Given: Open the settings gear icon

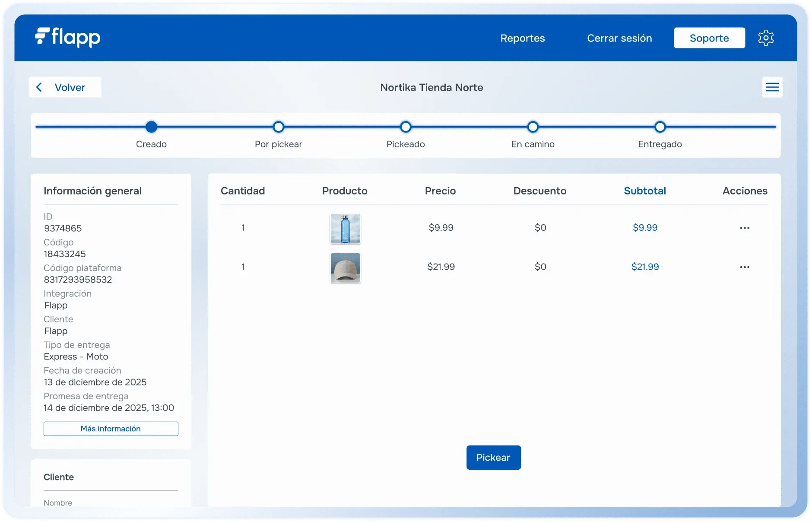Looking at the screenshot, I should coord(766,38).
